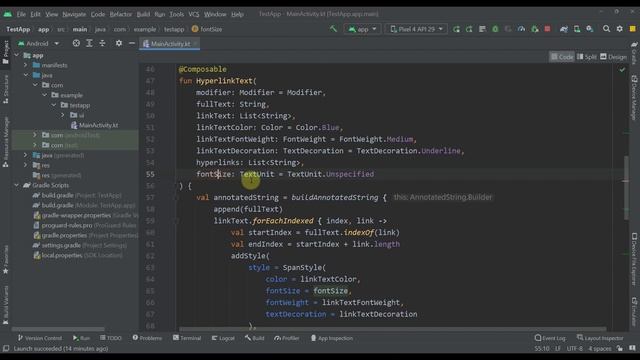Click Select Opened File target icon

coord(76,43)
